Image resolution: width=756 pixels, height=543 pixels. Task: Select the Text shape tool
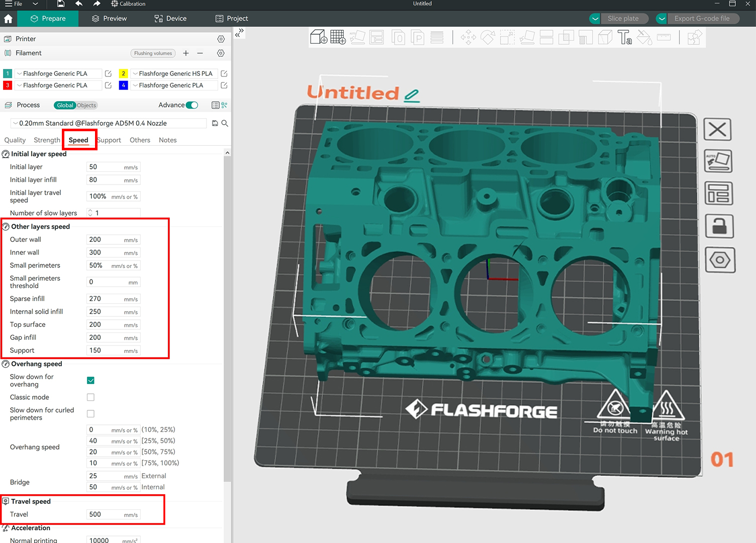tap(625, 38)
